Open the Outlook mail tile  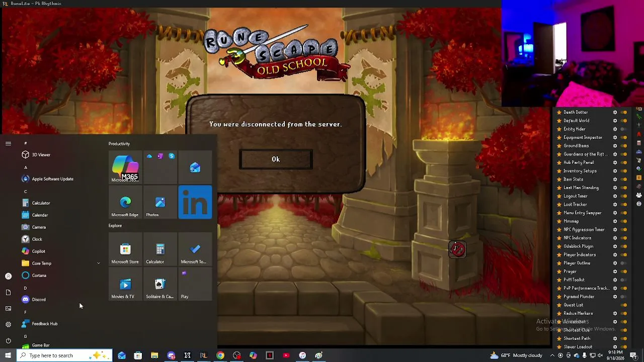coord(195,168)
